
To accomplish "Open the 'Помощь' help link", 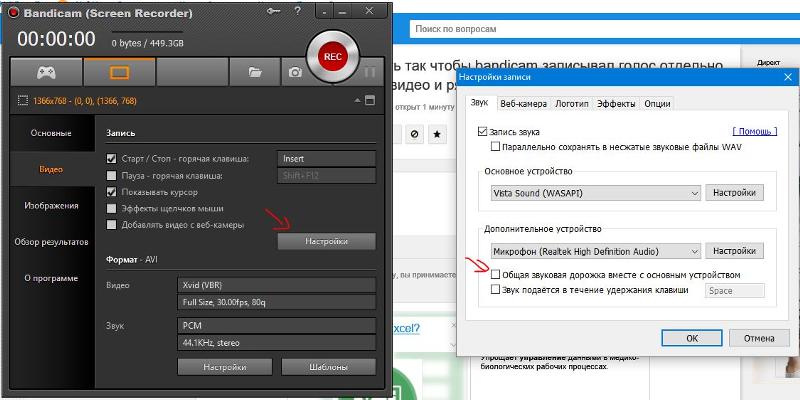I will pyautogui.click(x=755, y=132).
